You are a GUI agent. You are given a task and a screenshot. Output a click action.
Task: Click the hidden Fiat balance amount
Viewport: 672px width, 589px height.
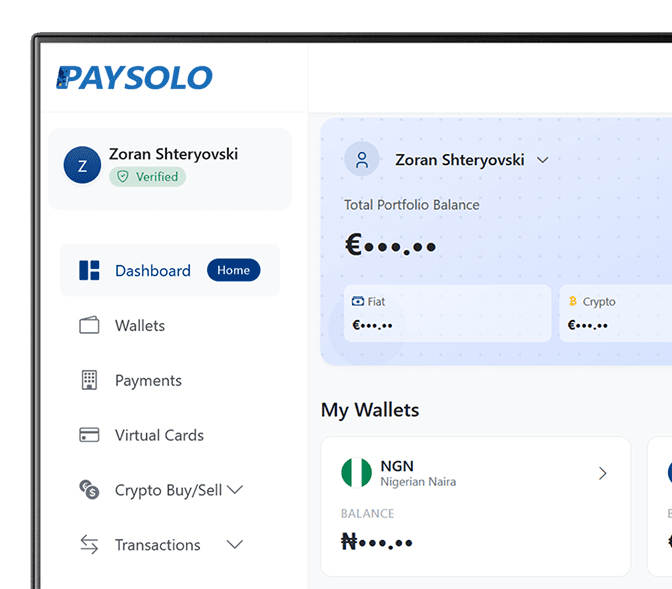coord(372,325)
